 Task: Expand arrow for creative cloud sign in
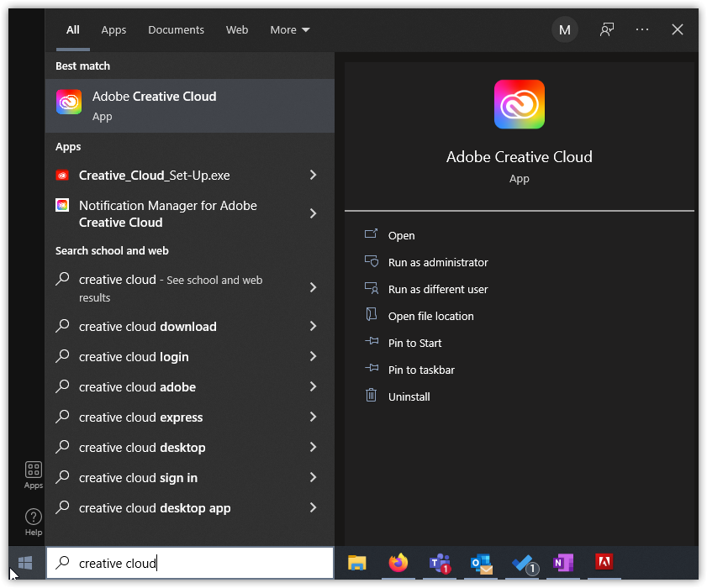point(313,477)
